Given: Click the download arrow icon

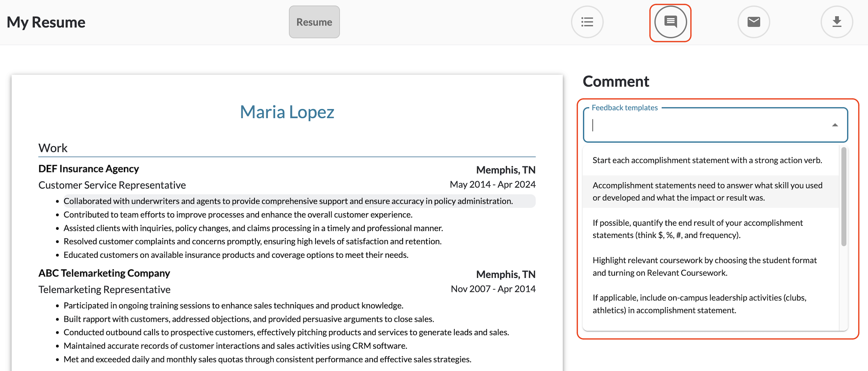Looking at the screenshot, I should [x=837, y=22].
